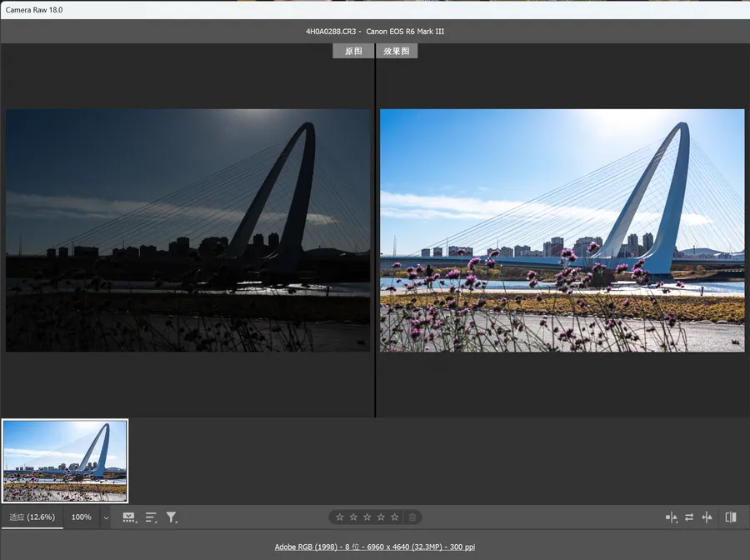Select the bridge photo thumbnail in filmstrip

coord(65,461)
